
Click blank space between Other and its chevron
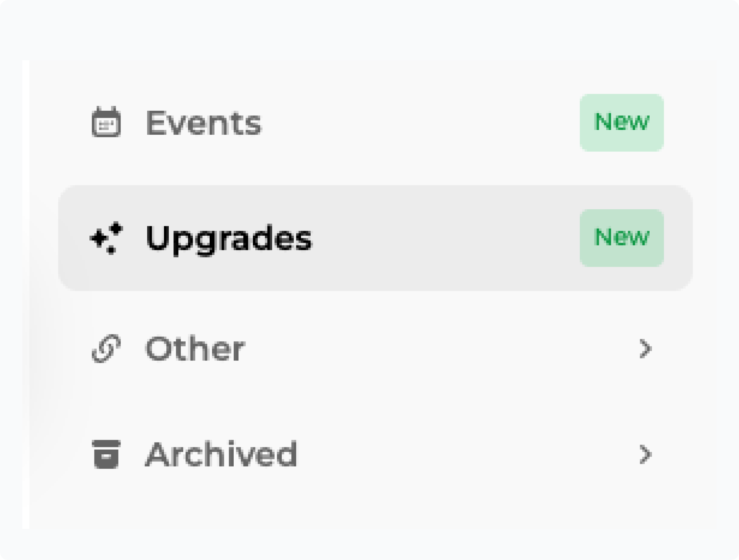pyautogui.click(x=440, y=349)
